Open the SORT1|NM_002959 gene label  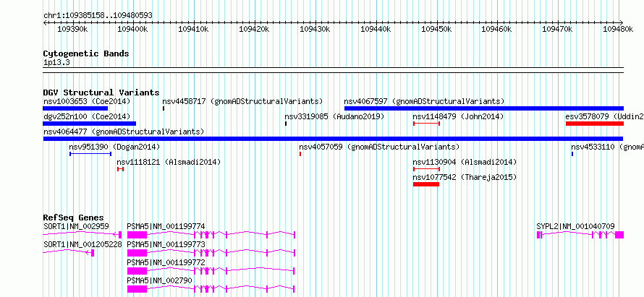click(x=76, y=226)
